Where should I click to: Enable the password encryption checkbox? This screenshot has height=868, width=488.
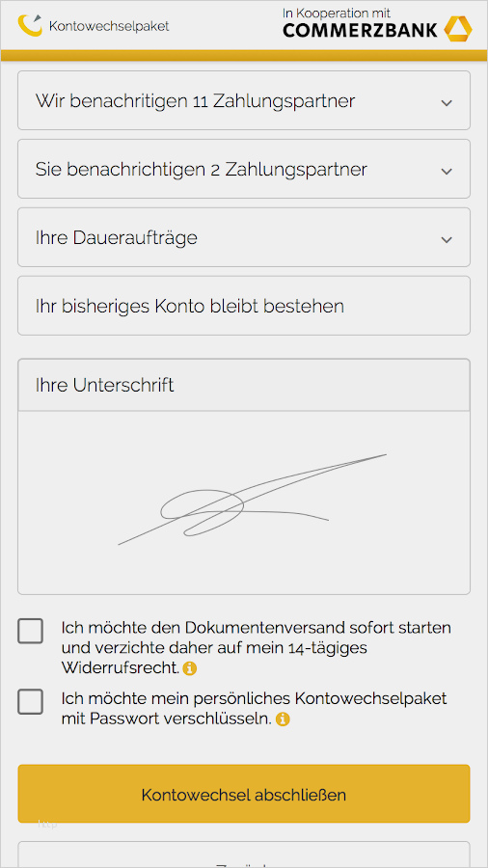(31, 702)
